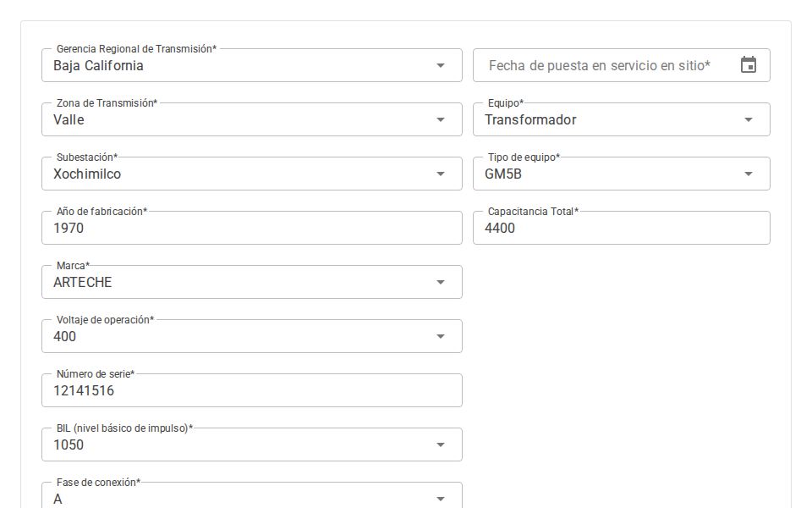Viewport: 812px width, 508px height.
Task: Open the BIL nivel básico de impulso dropdown
Action: pyautogui.click(x=441, y=444)
